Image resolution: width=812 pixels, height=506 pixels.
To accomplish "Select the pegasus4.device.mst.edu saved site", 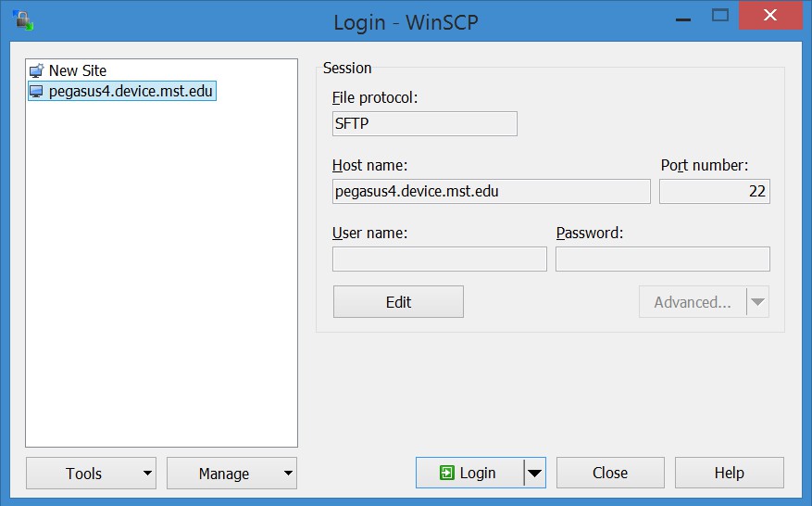I will pos(131,91).
